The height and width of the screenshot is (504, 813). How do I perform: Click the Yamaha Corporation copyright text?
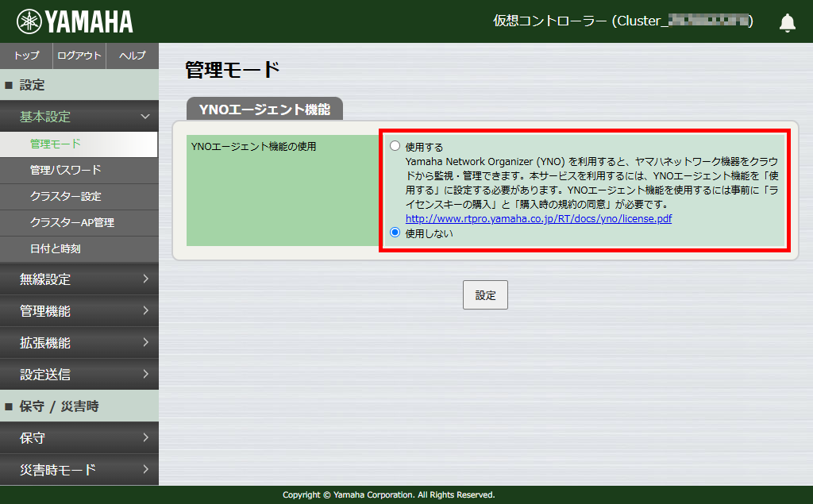[389, 494]
